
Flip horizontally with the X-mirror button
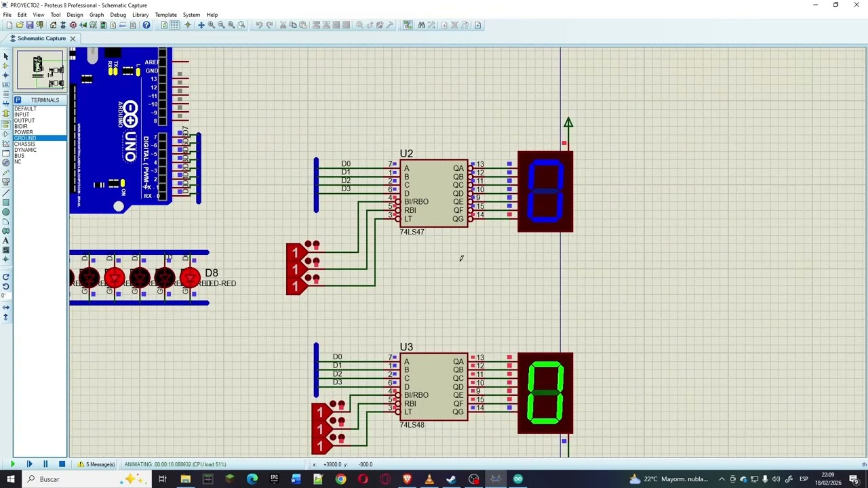point(6,307)
